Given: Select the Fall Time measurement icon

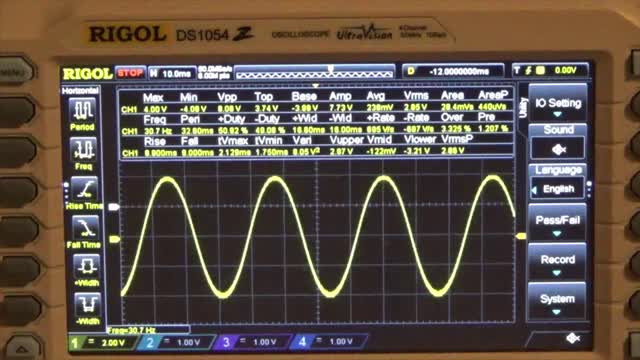Looking at the screenshot, I should pos(84,232).
